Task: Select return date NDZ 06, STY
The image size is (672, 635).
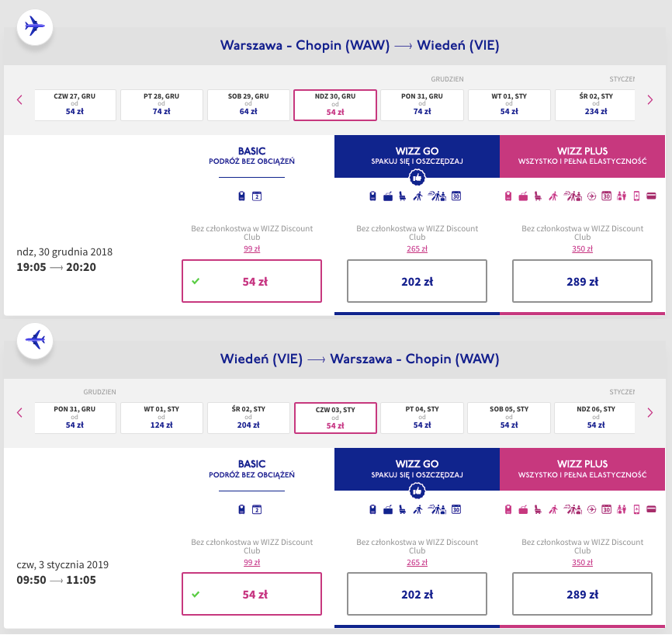Action: tap(595, 418)
